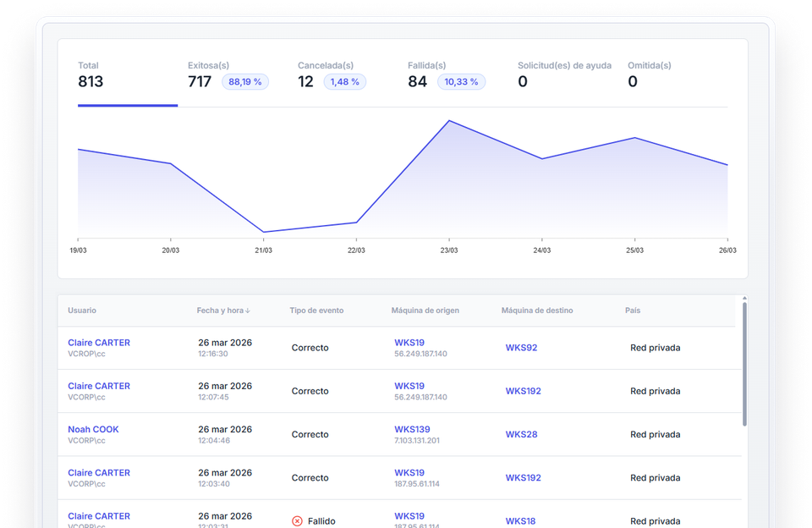This screenshot has height=528, width=812.
Task: Open Claire CARTER user in the Fallido row
Action: point(99,516)
